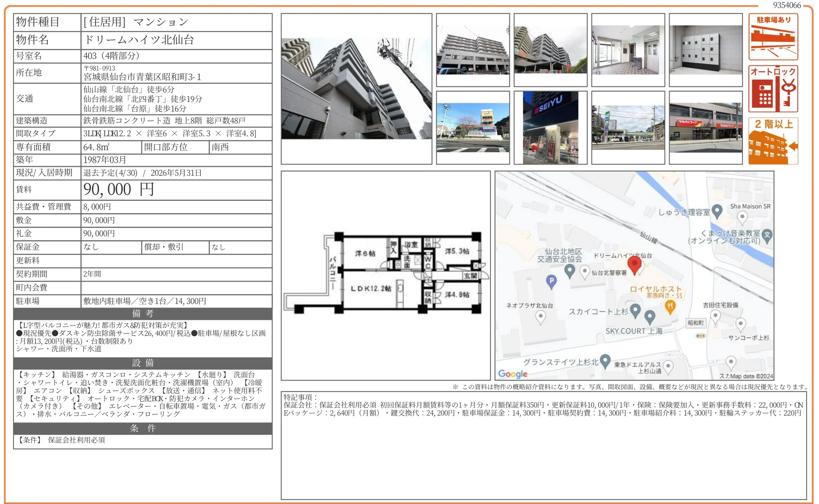
Task: Click the オートロック auto-lock badge icon
Action: pos(773,88)
